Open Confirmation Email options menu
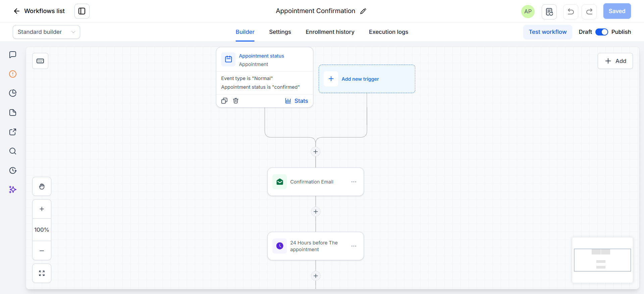644x294 pixels. 354,182
